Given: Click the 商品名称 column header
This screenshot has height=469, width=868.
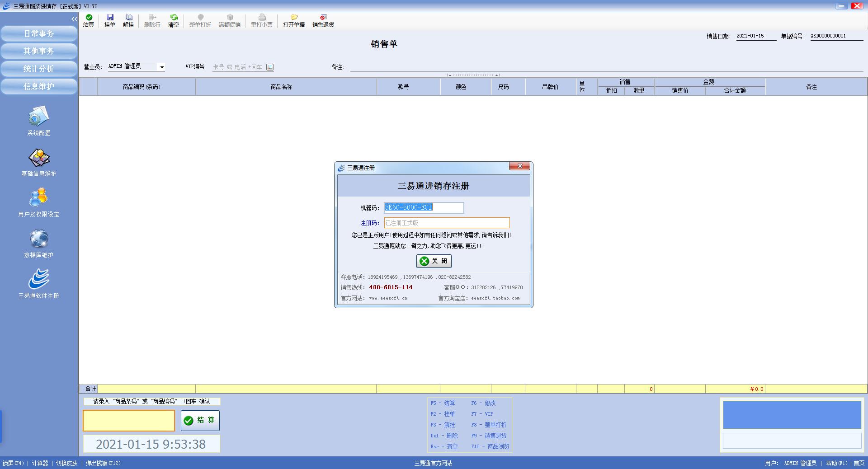Looking at the screenshot, I should click(286, 87).
